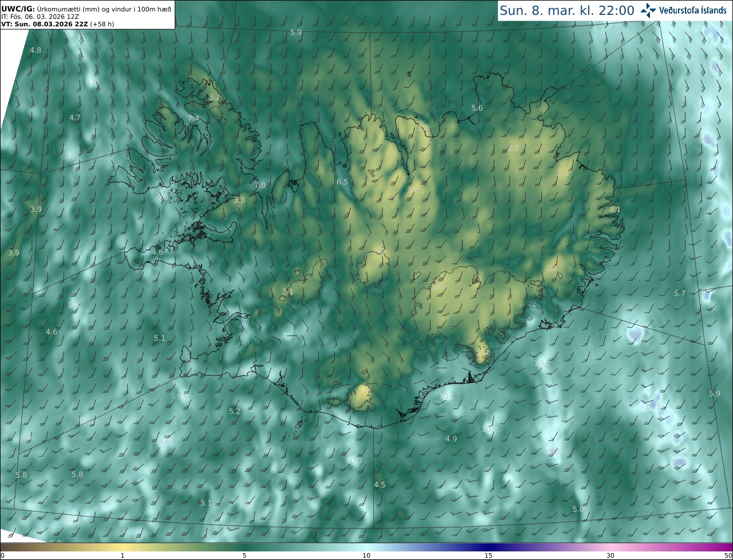This screenshot has width=733, height=560.
Task: Click the 1 tick label on the color scale
Action: pos(123,555)
